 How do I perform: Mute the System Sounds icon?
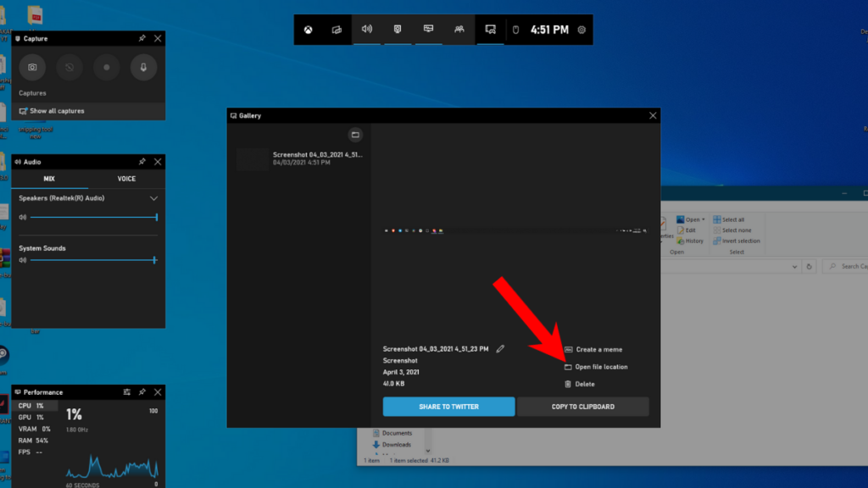coord(23,260)
